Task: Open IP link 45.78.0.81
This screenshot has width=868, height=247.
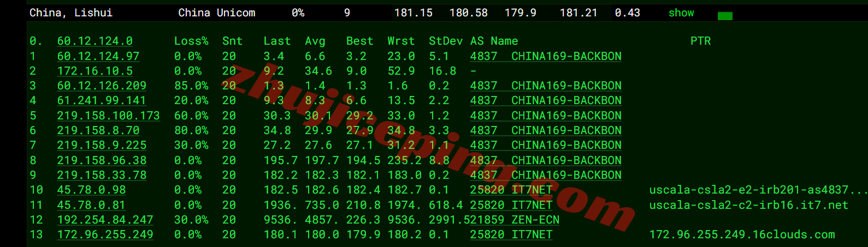Action: pyautogui.click(x=91, y=205)
